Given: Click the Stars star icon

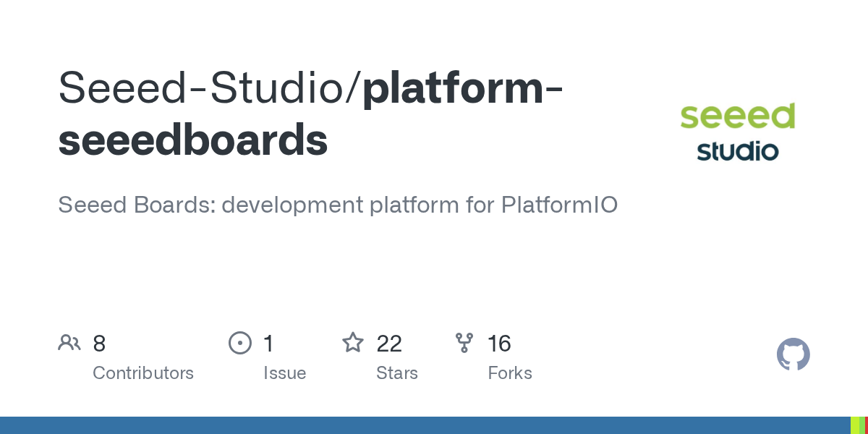Looking at the screenshot, I should coord(353,343).
